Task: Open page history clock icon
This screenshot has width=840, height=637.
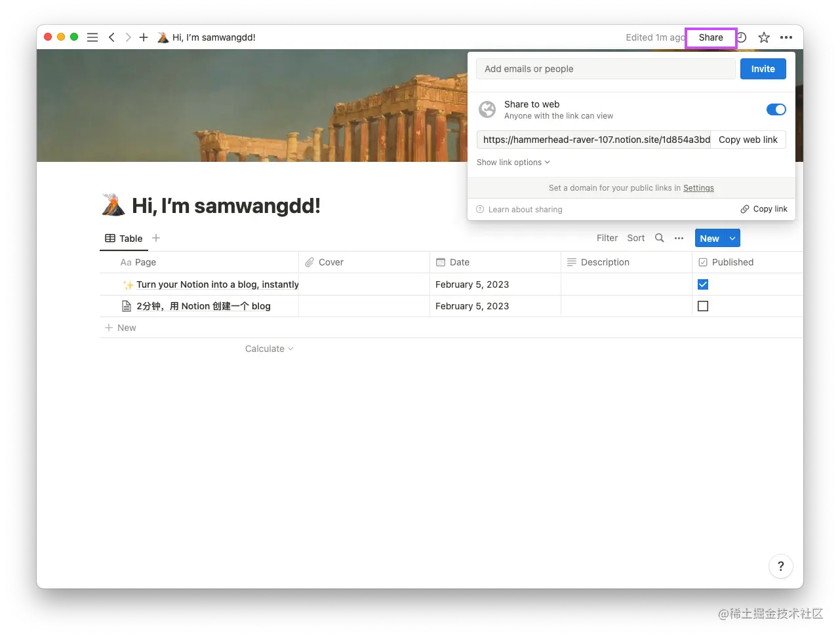Action: [742, 37]
